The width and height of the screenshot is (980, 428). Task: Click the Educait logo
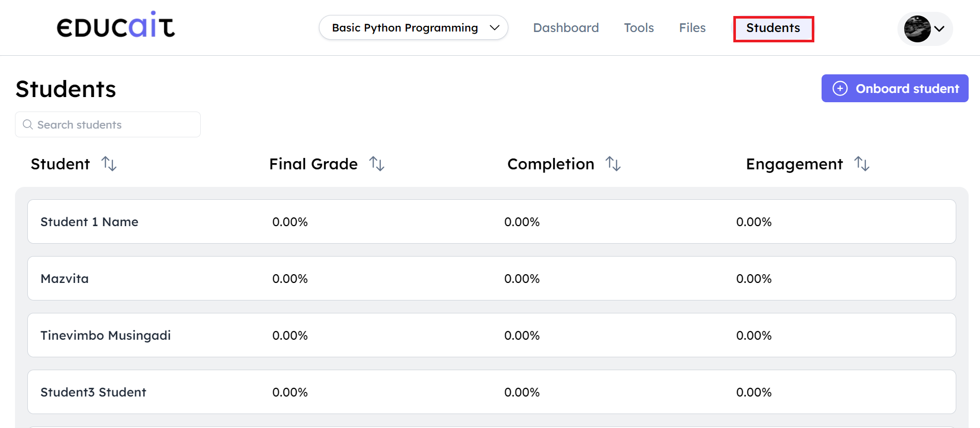116,25
